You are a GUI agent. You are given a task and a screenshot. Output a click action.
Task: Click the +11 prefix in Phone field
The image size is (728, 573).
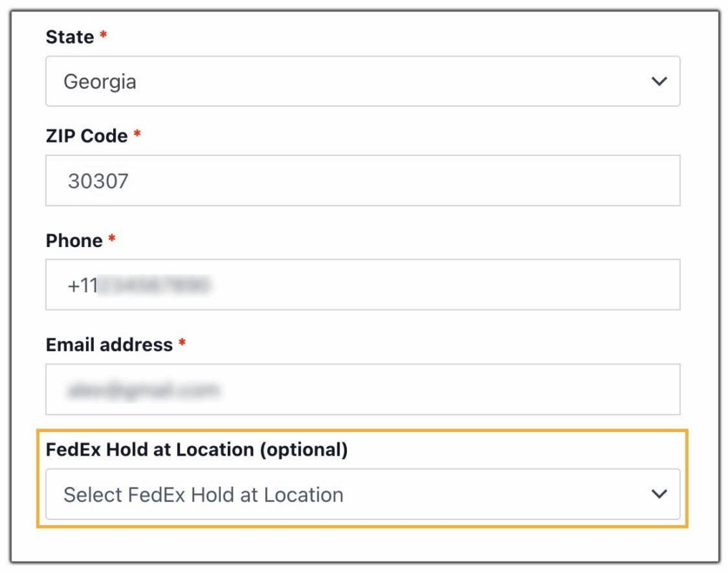tap(82, 286)
